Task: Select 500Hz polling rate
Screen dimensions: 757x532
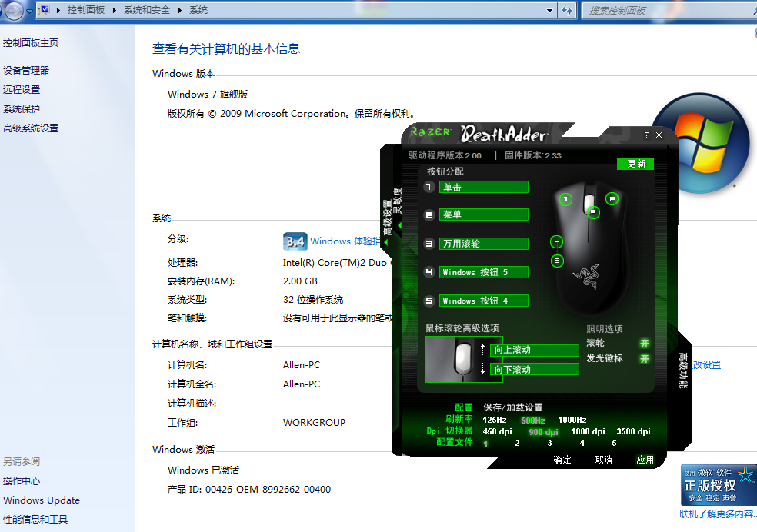Action: point(533,421)
